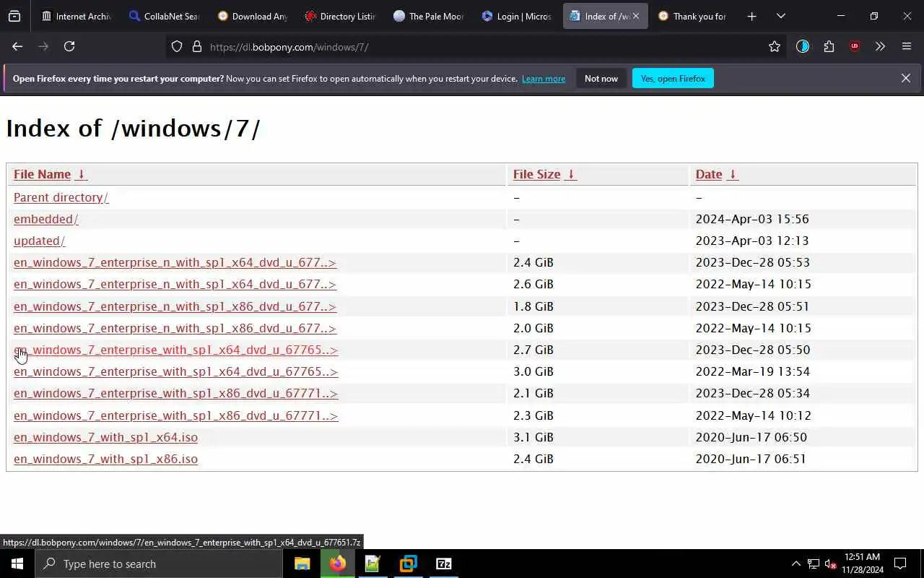The height and width of the screenshot is (578, 924).
Task: Dismiss the Firefox startup notification bar
Action: tap(905, 78)
